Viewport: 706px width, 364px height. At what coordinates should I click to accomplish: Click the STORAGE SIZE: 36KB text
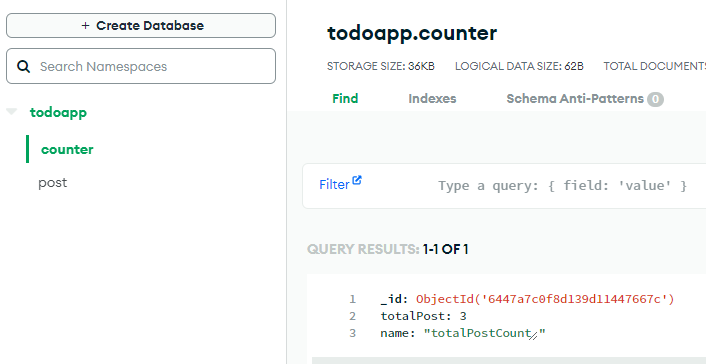380,67
